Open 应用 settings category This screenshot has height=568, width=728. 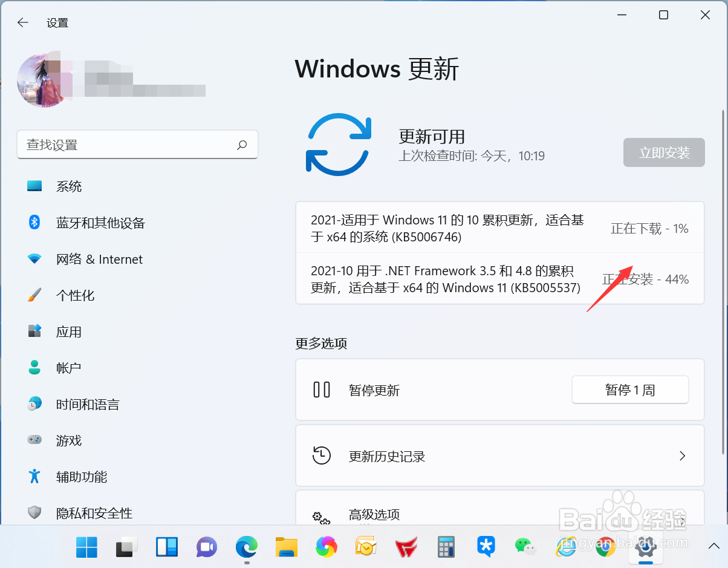(69, 331)
